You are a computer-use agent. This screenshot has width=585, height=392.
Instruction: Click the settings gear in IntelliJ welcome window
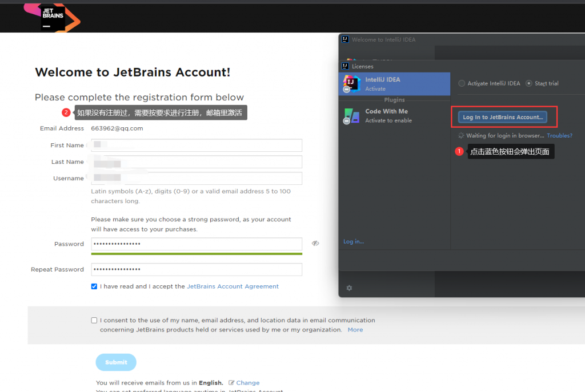[x=349, y=288]
